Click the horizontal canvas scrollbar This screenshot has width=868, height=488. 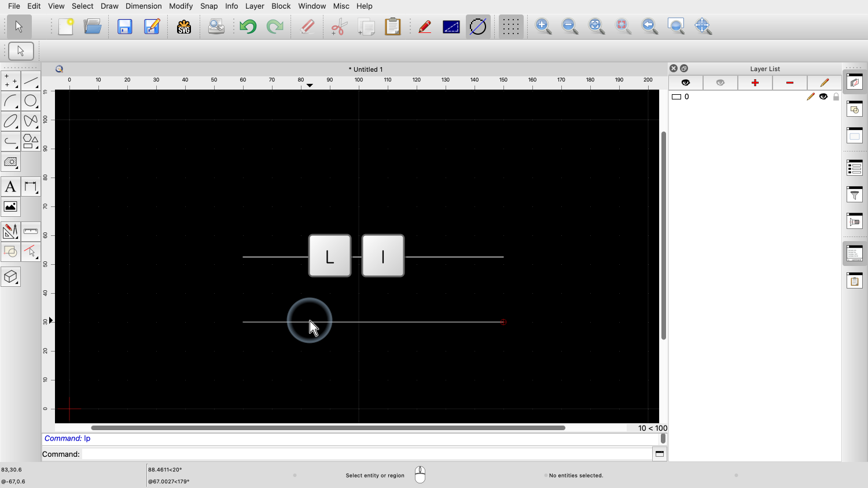click(x=328, y=428)
